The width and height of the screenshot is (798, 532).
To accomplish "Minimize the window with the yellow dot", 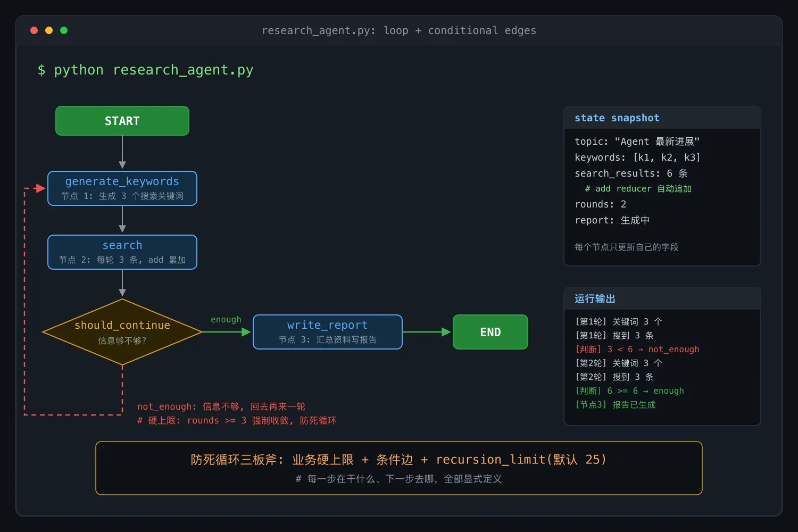I will click(x=49, y=30).
